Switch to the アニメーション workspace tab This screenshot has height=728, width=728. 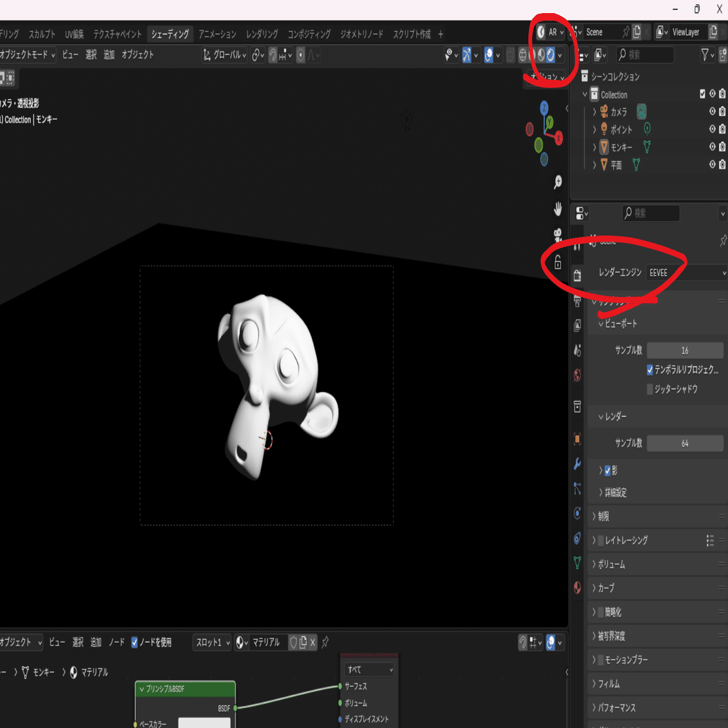217,34
